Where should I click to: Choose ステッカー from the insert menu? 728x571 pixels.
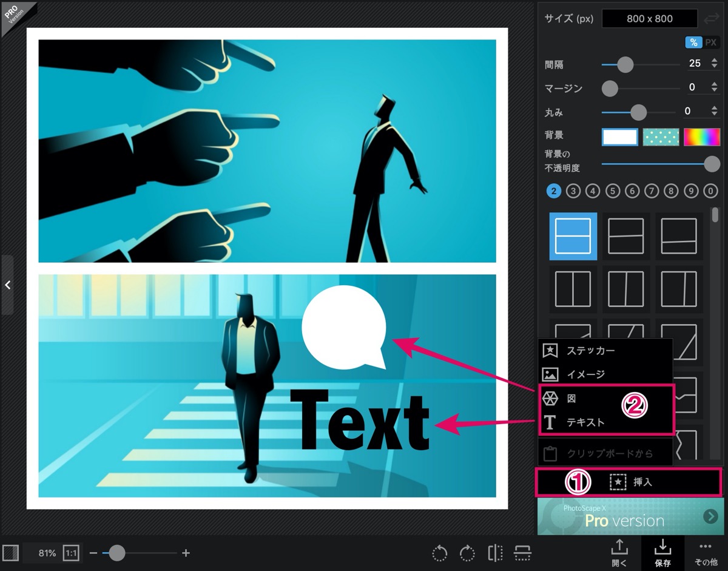click(x=605, y=351)
